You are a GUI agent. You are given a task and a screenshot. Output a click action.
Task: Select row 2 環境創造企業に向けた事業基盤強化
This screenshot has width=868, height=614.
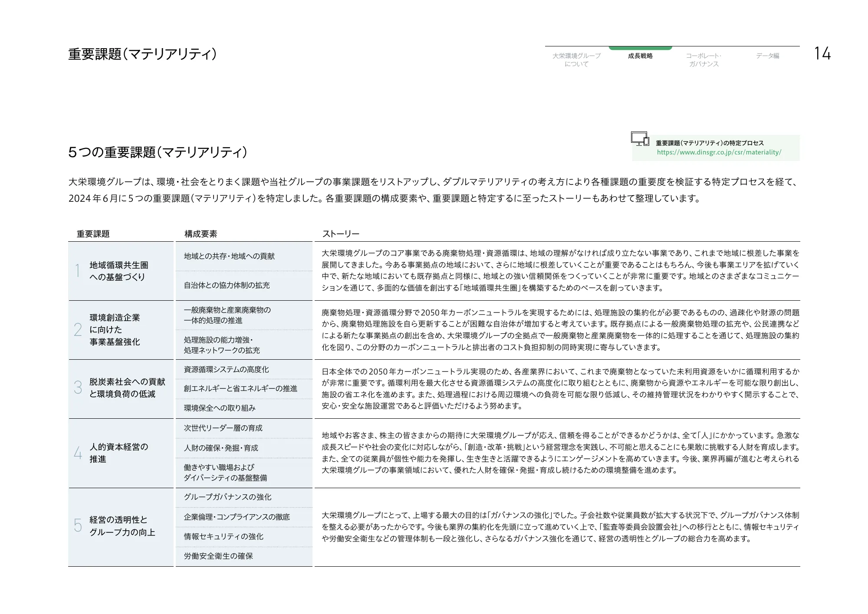115,330
